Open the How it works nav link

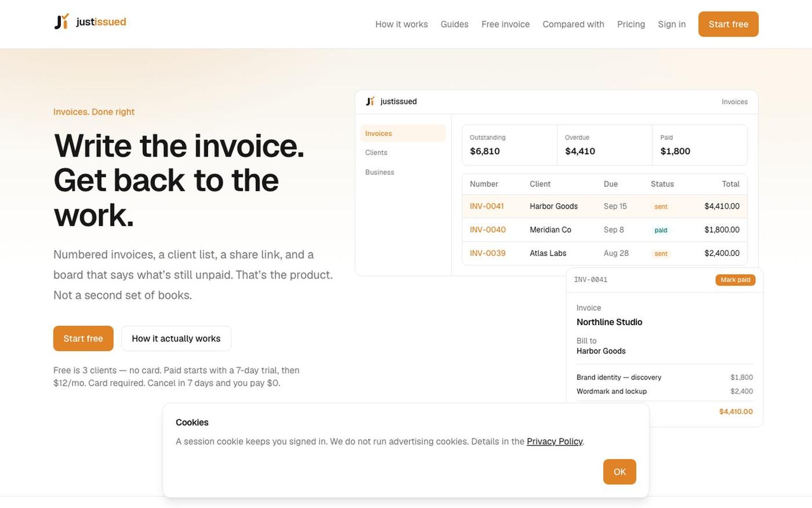point(401,24)
